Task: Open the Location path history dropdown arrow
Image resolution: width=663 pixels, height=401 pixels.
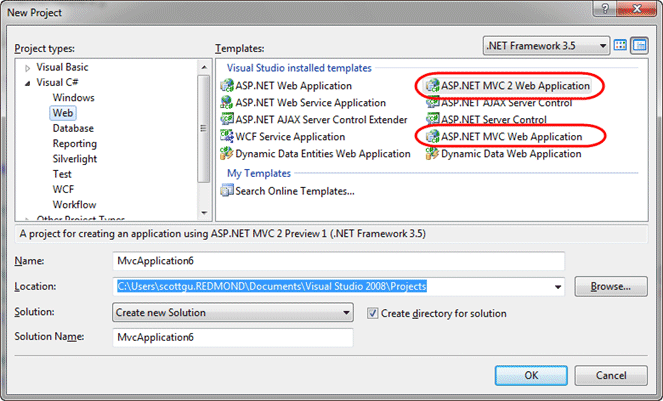Action: point(558,287)
